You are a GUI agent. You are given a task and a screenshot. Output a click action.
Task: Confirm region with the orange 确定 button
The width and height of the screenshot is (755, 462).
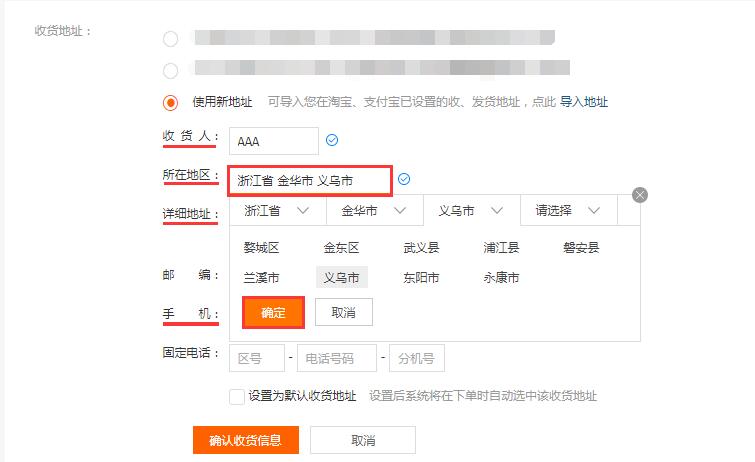pyautogui.click(x=273, y=313)
